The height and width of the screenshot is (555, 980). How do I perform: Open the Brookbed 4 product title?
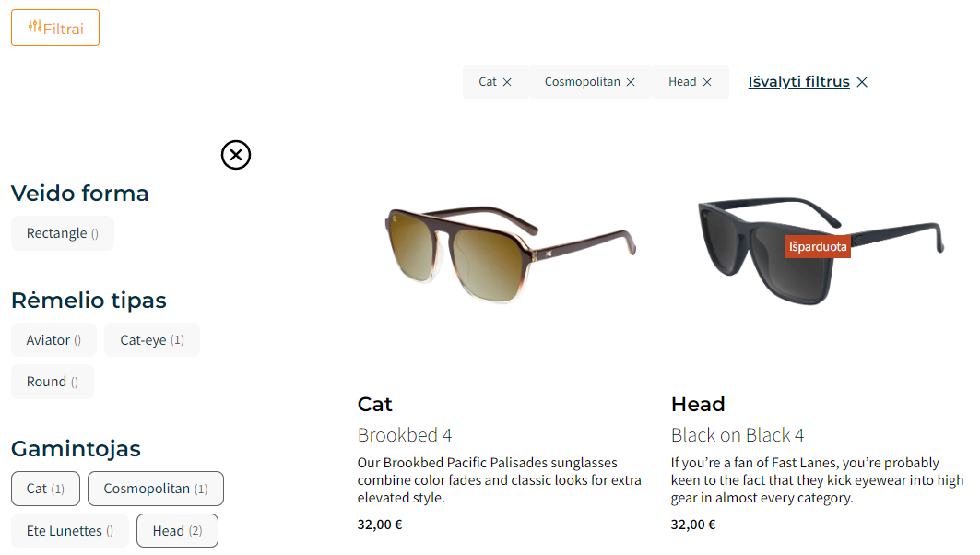pyautogui.click(x=405, y=435)
